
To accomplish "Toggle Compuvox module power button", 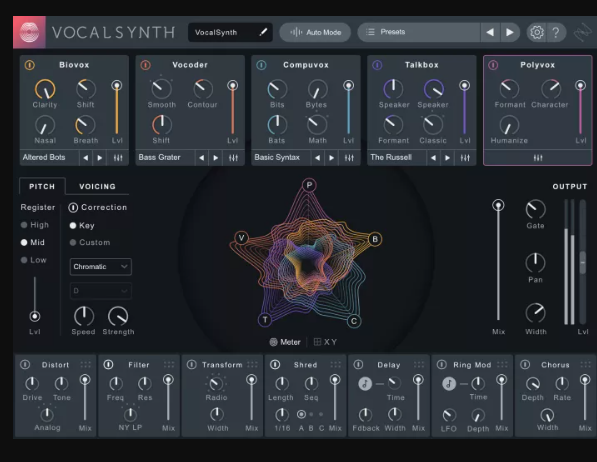I will 261,65.
